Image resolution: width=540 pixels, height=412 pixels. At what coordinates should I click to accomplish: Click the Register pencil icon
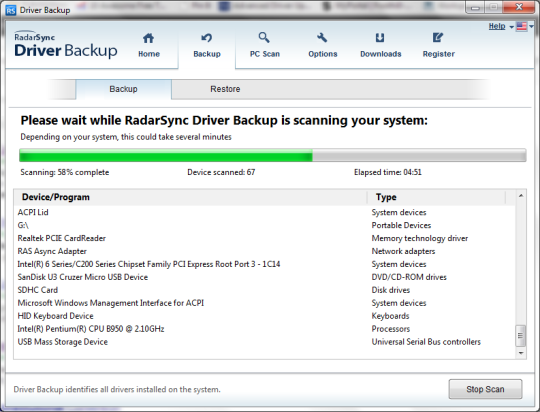(x=438, y=38)
